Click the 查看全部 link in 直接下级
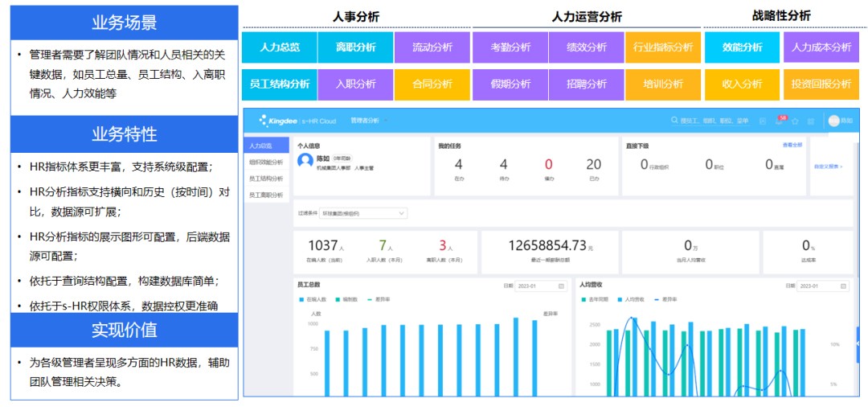Screen dimensions: 868x407 click(792, 146)
